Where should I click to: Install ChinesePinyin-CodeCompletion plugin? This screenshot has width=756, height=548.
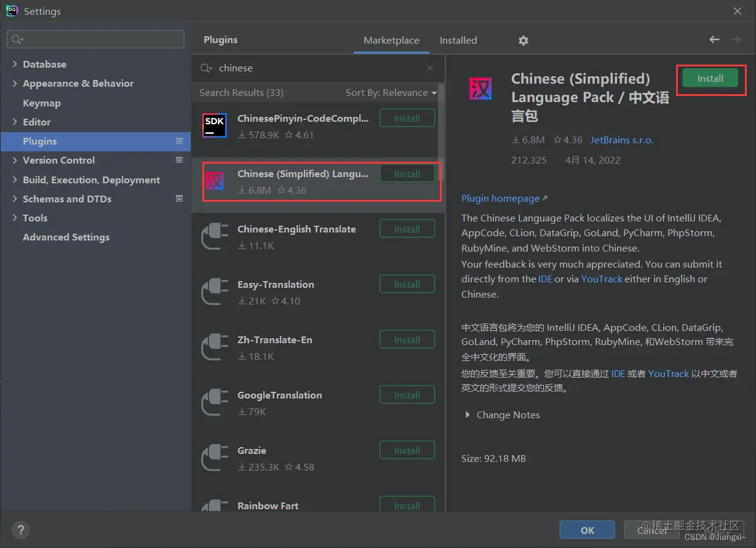pyautogui.click(x=407, y=118)
